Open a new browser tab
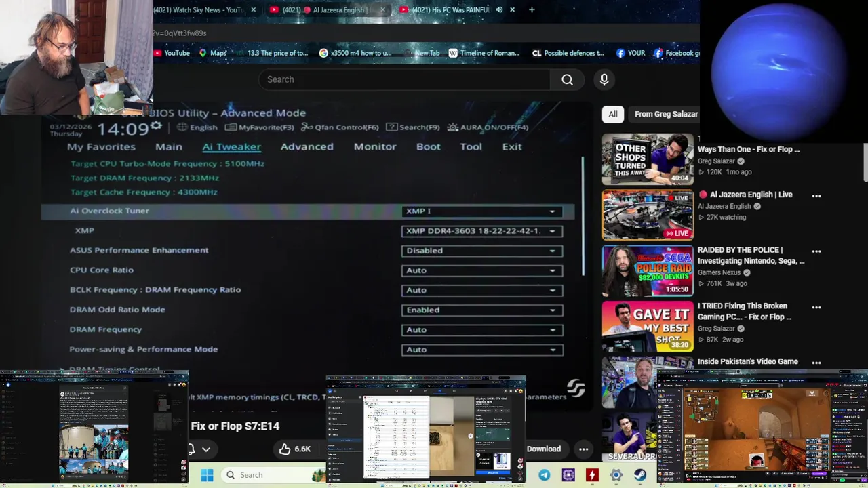The height and width of the screenshot is (488, 868). 532,10
